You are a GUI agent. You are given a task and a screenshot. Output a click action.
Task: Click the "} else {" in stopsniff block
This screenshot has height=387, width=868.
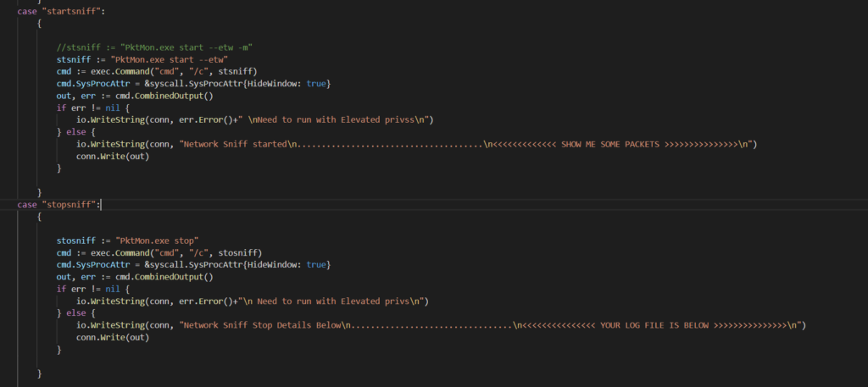tap(76, 313)
